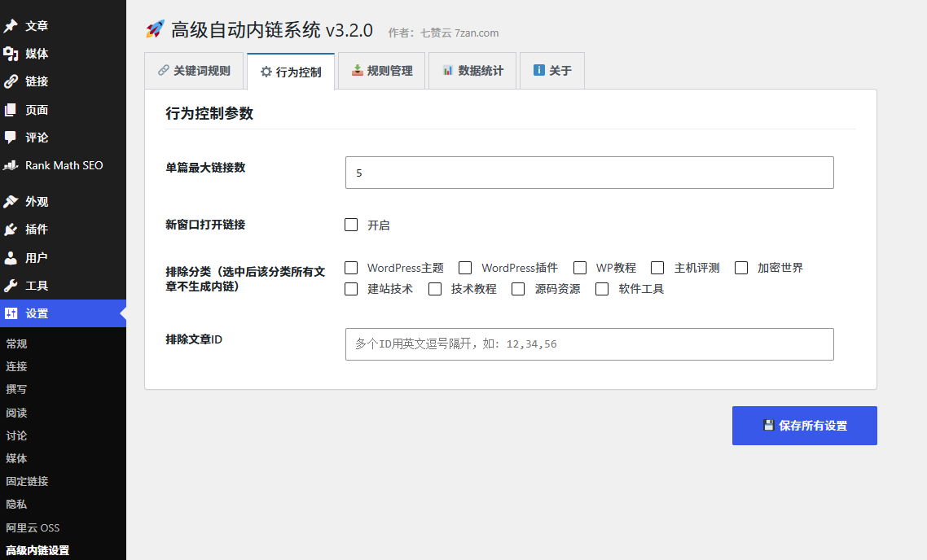Tick the 软件工具 category checkbox
927x560 pixels.
(x=602, y=289)
